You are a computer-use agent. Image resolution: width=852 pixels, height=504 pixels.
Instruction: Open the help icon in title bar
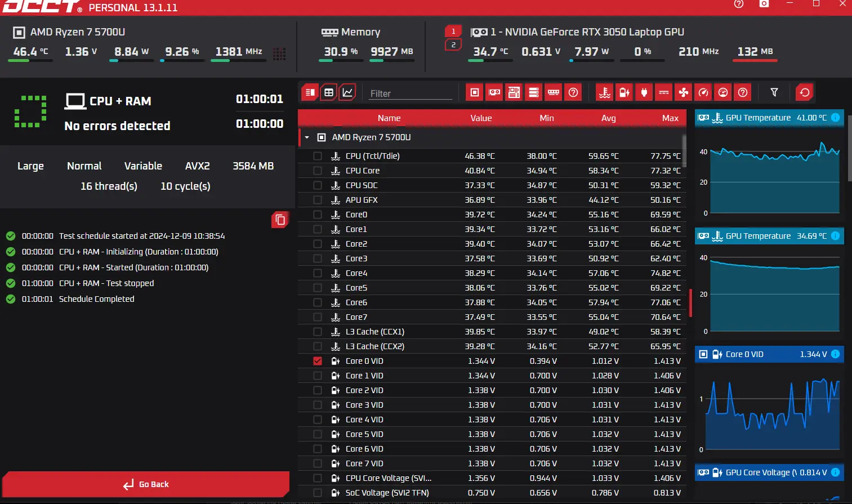click(x=739, y=4)
